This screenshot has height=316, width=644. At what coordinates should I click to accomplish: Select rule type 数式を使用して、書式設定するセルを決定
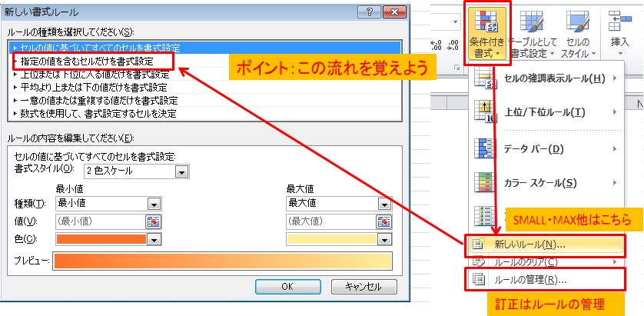pyautogui.click(x=204, y=113)
